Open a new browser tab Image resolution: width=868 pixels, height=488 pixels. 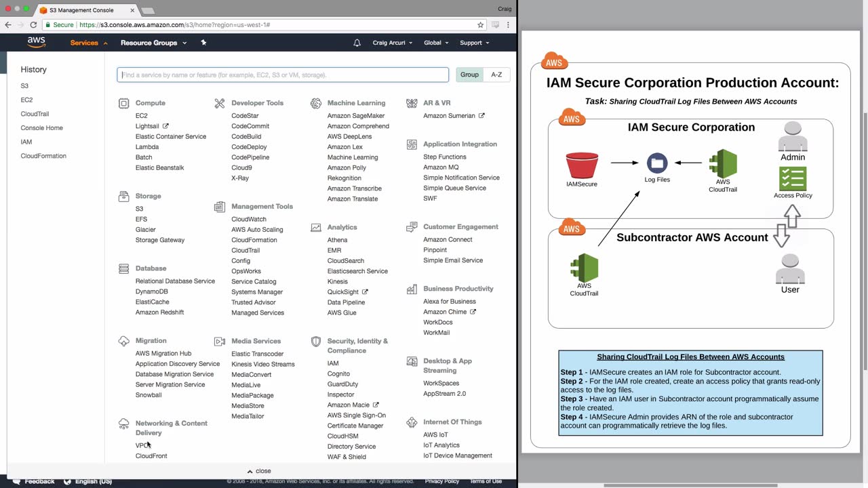point(148,10)
